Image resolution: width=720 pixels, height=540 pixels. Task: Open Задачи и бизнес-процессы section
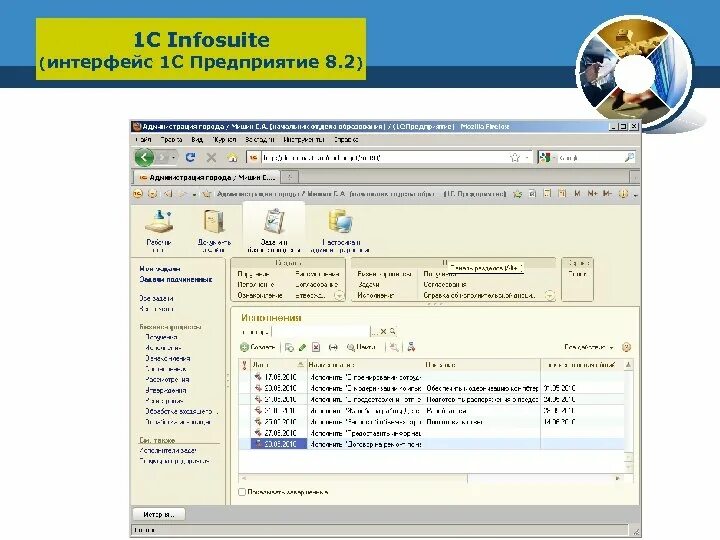point(274,229)
